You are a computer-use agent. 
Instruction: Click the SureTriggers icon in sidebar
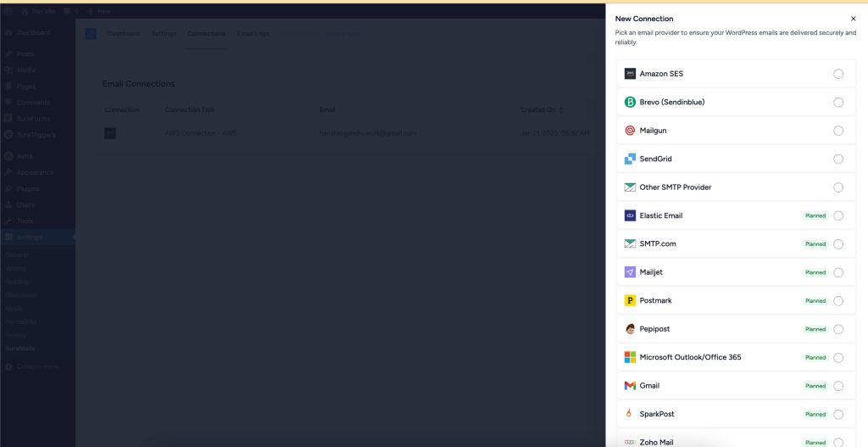point(8,135)
